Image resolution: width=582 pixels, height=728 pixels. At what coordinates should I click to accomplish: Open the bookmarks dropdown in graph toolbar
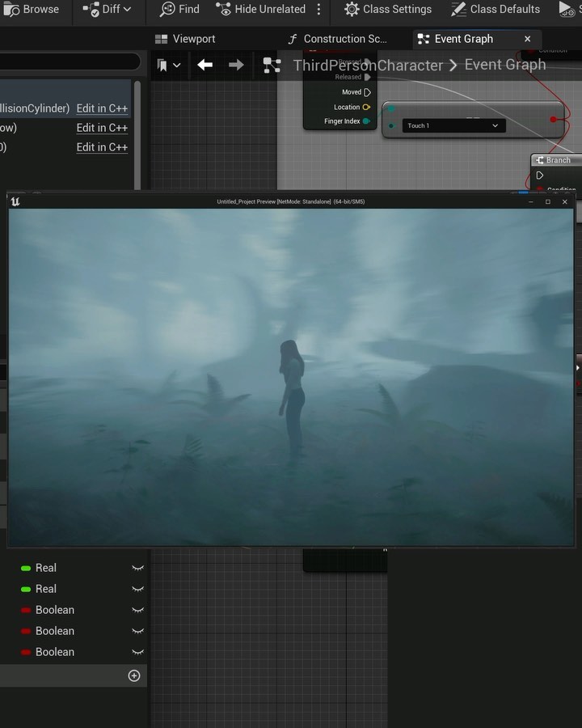click(170, 66)
